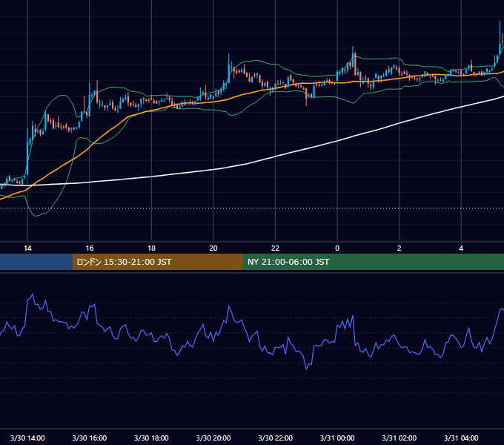Click the hour label 16 on upper axis
Viewport: 504px width, 445px height.
tap(90, 248)
